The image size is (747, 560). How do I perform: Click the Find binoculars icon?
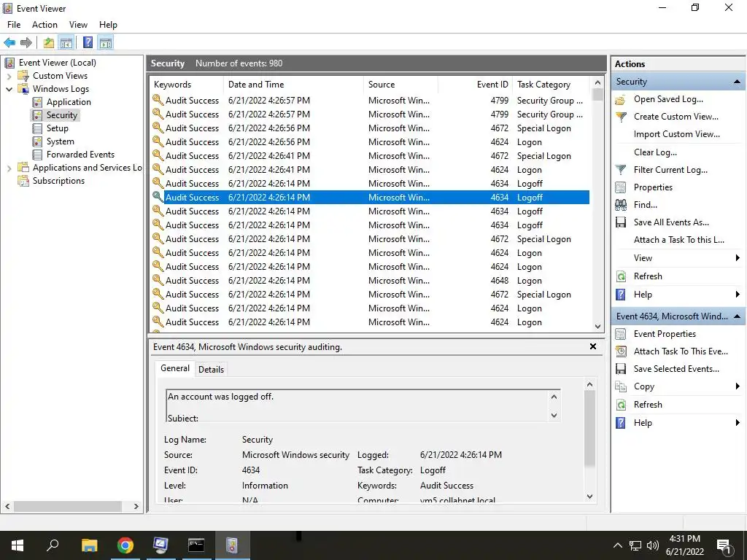(x=621, y=205)
